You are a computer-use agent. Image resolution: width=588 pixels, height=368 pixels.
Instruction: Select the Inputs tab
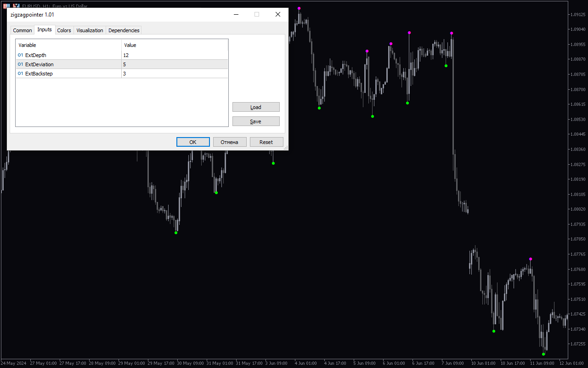(x=45, y=29)
